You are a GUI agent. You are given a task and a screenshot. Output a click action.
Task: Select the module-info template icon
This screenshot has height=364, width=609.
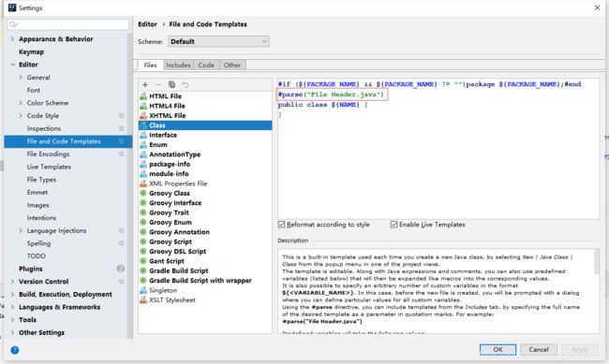click(143, 174)
